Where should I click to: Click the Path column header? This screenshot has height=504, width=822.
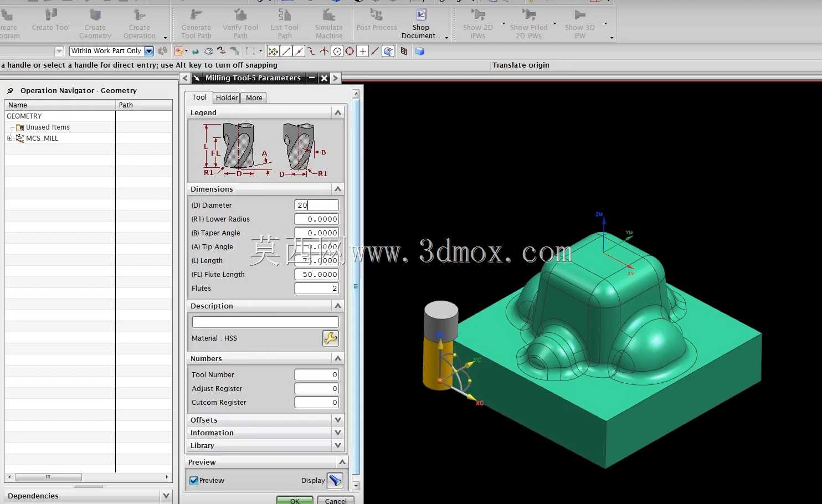[x=144, y=105]
